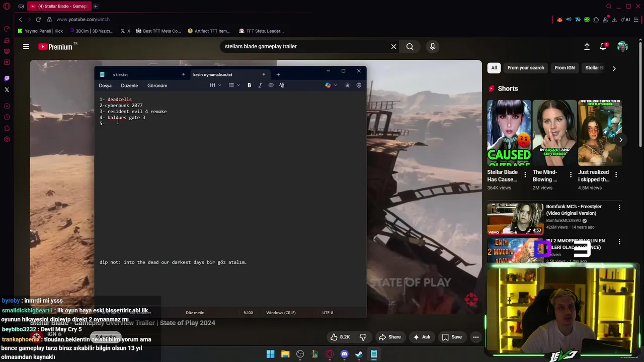
Task: Click the address bar URL youtube.com/watch
Action: 83,20
